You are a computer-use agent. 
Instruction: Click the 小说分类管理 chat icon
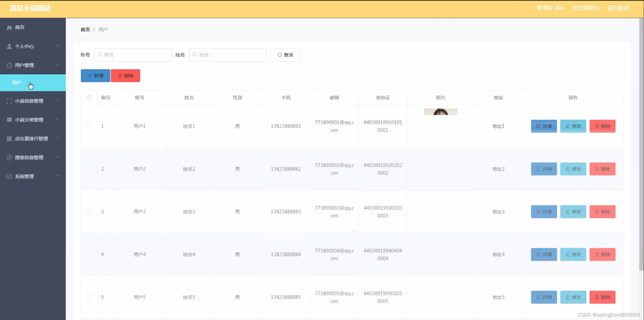tap(9, 120)
